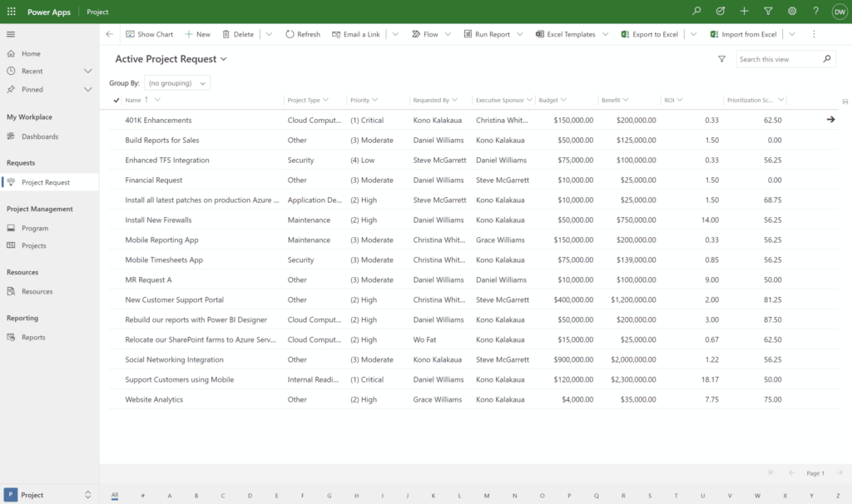Screen dimensions: 852x504
Task: Open the task flow assistant icon
Action: click(x=720, y=12)
